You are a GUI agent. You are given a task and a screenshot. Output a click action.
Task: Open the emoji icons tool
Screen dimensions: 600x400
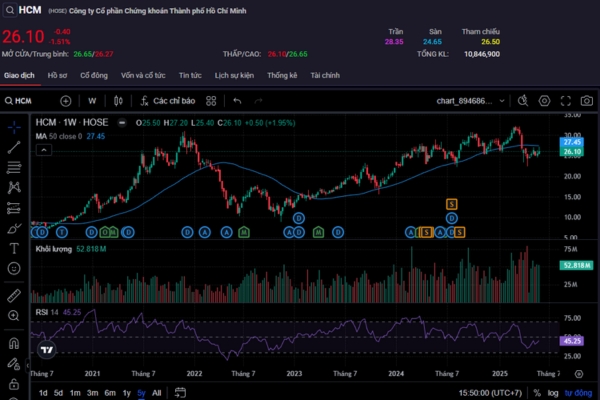14,268
